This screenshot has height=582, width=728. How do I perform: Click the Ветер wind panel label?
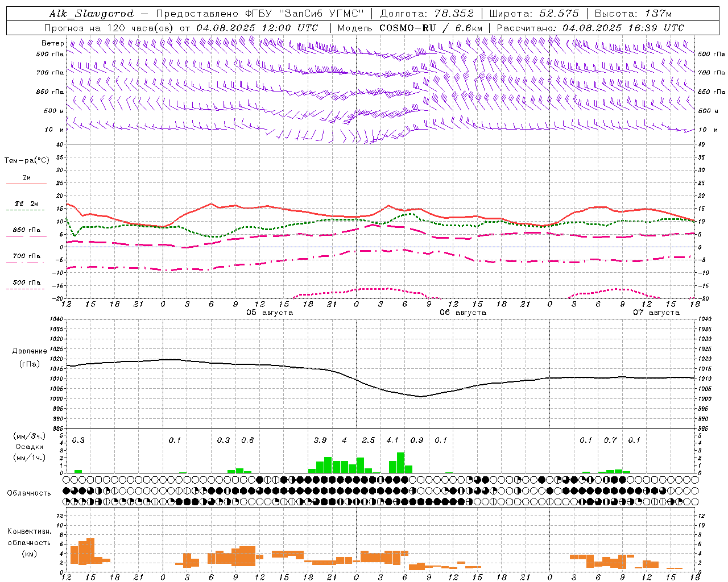click(52, 43)
